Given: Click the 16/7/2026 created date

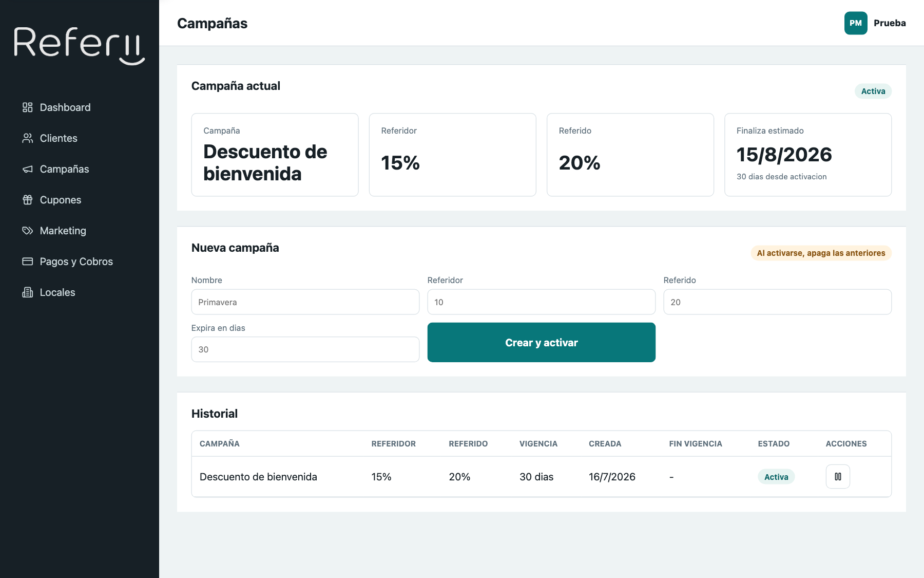Looking at the screenshot, I should [612, 477].
